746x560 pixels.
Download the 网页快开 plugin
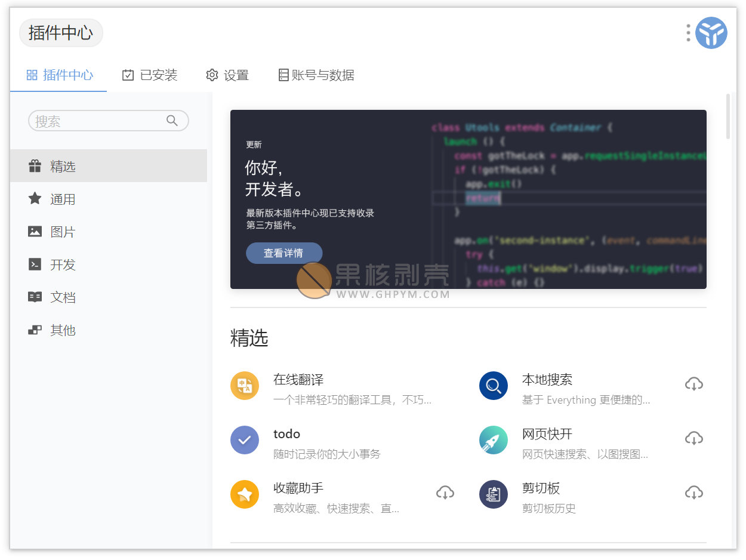(693, 438)
